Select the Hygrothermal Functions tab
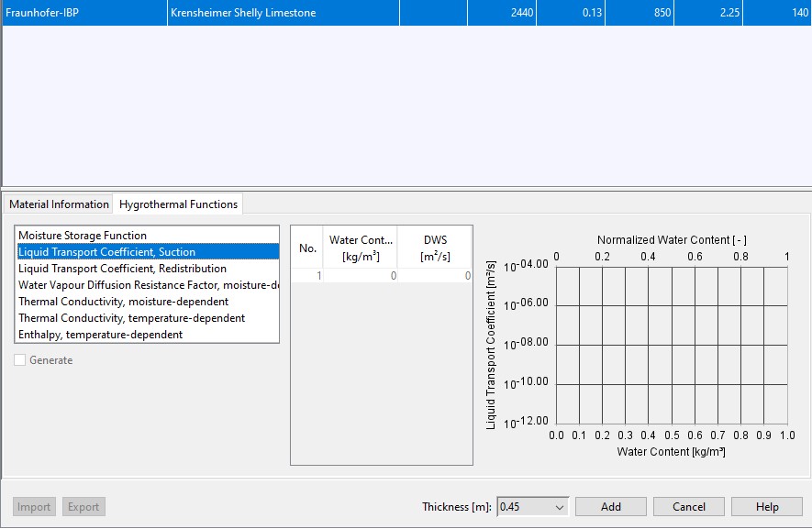 click(178, 204)
